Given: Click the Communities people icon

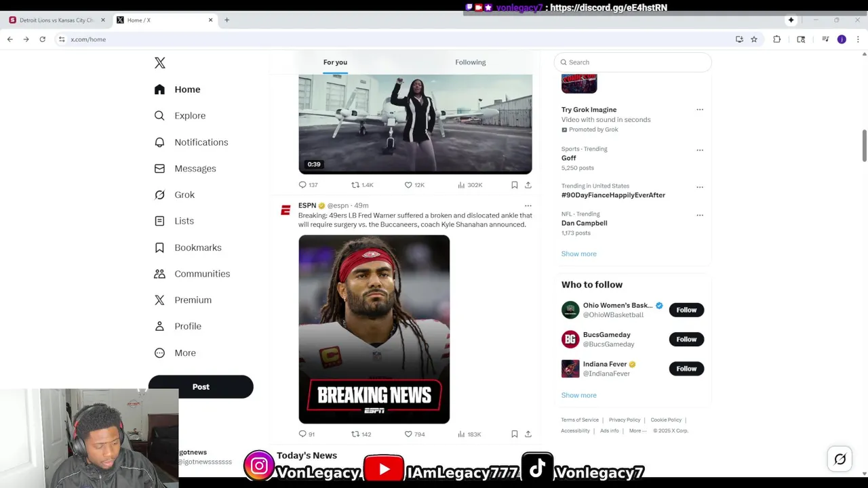Looking at the screenshot, I should (159, 274).
